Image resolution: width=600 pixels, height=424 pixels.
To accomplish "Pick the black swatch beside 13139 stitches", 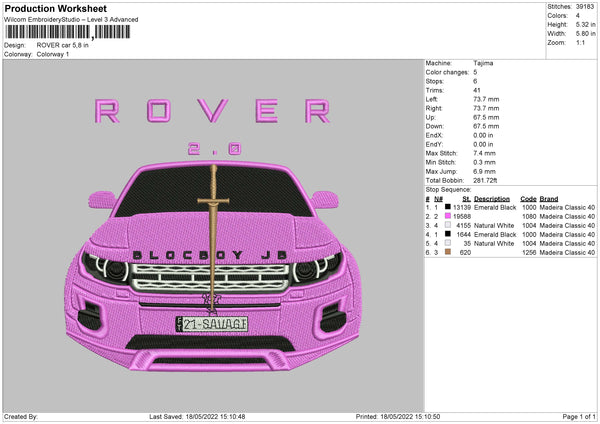I will click(445, 206).
